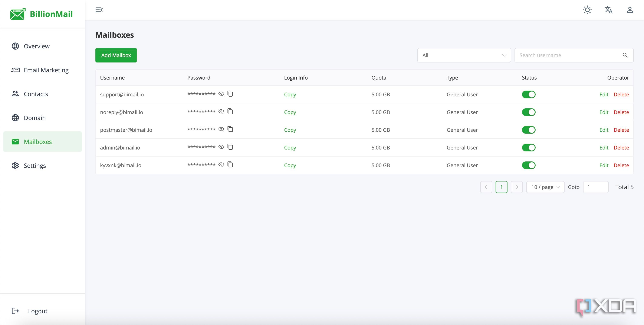Viewport: 644px width, 325px height.
Task: Edit the postmaster@bimail.io mailbox
Action: pyautogui.click(x=604, y=130)
